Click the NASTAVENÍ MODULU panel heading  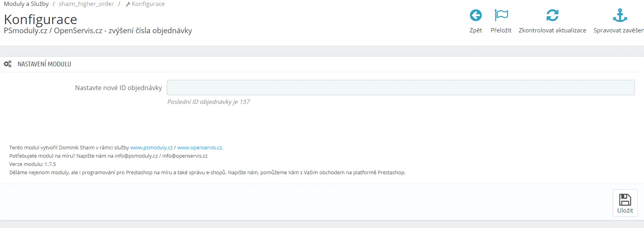44,64
